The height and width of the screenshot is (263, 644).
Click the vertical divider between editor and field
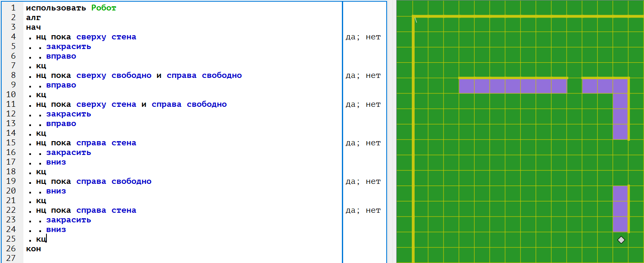(x=391, y=131)
